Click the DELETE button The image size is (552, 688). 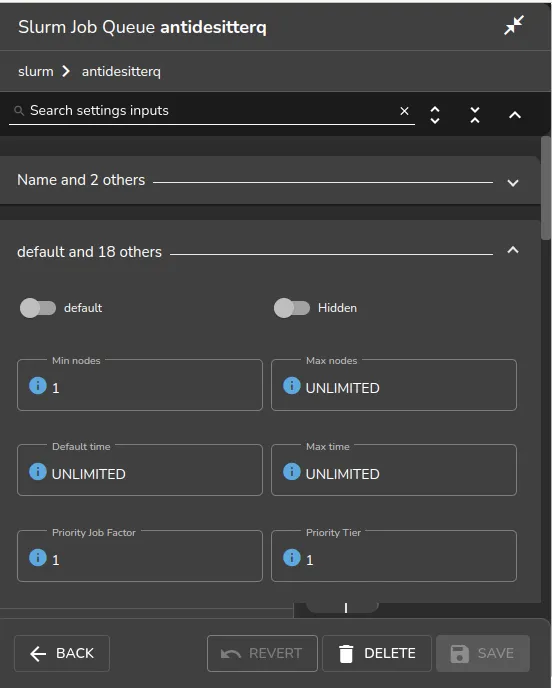pyautogui.click(x=377, y=653)
